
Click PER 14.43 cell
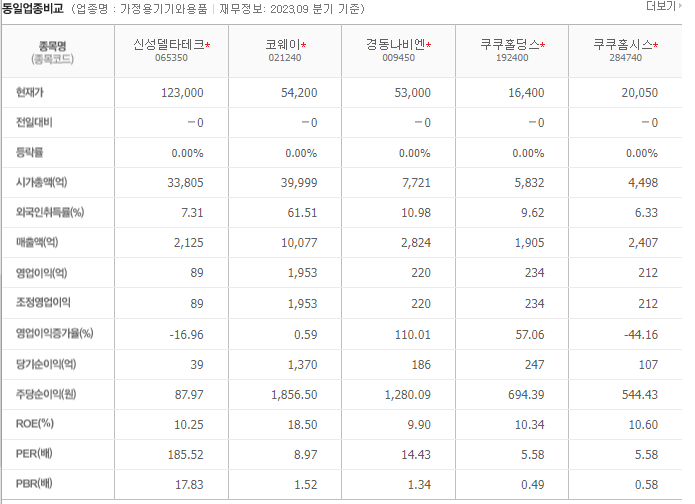[416, 455]
